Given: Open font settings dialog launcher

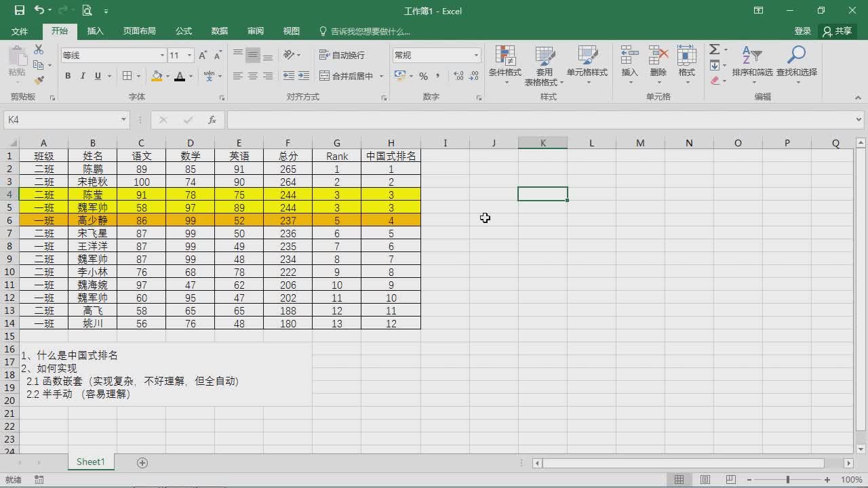Looking at the screenshot, I should click(x=222, y=98).
